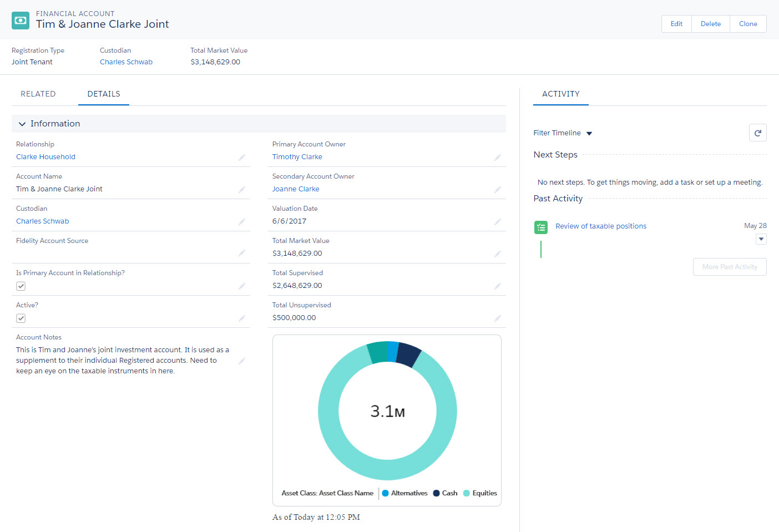Click pencil edit icon beside Clarke Household

242,158
